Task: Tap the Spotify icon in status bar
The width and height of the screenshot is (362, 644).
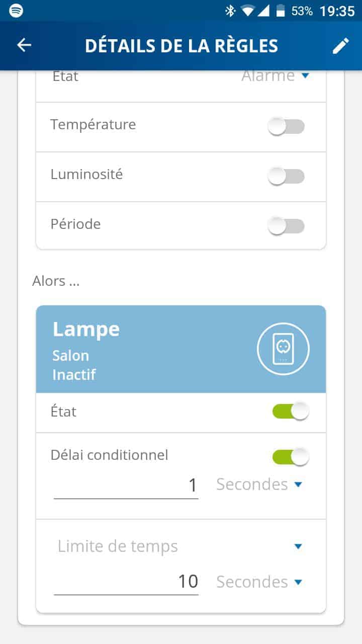Action: [16, 11]
